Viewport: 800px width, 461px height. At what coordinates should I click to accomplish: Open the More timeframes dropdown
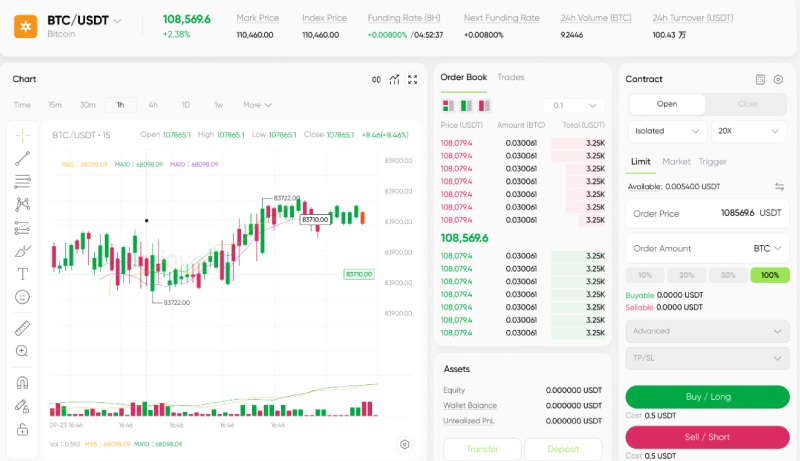[257, 105]
